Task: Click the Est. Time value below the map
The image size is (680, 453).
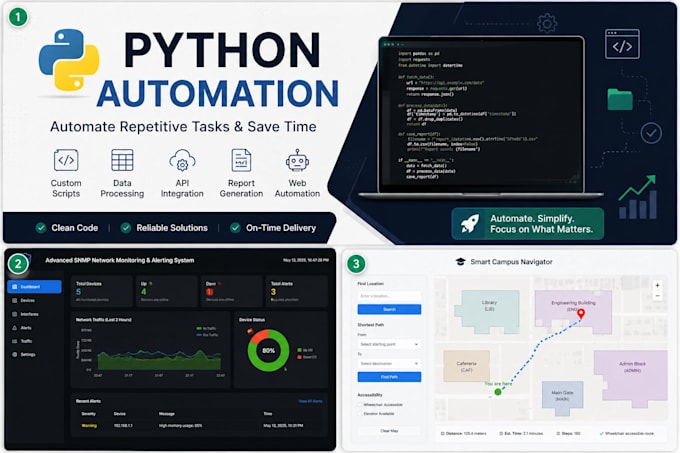Action: click(x=521, y=433)
